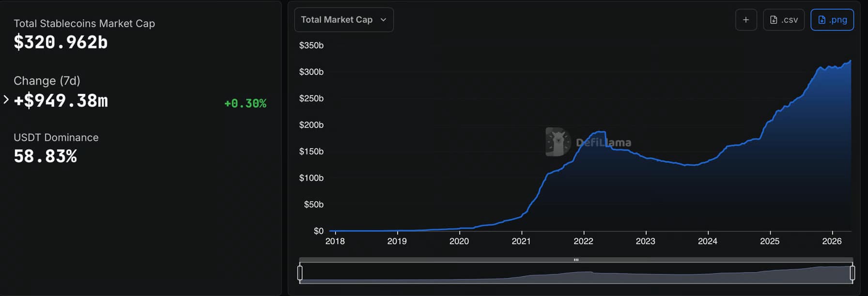The image size is (868, 296).
Task: Click the 2024 x-axis label
Action: pos(707,241)
